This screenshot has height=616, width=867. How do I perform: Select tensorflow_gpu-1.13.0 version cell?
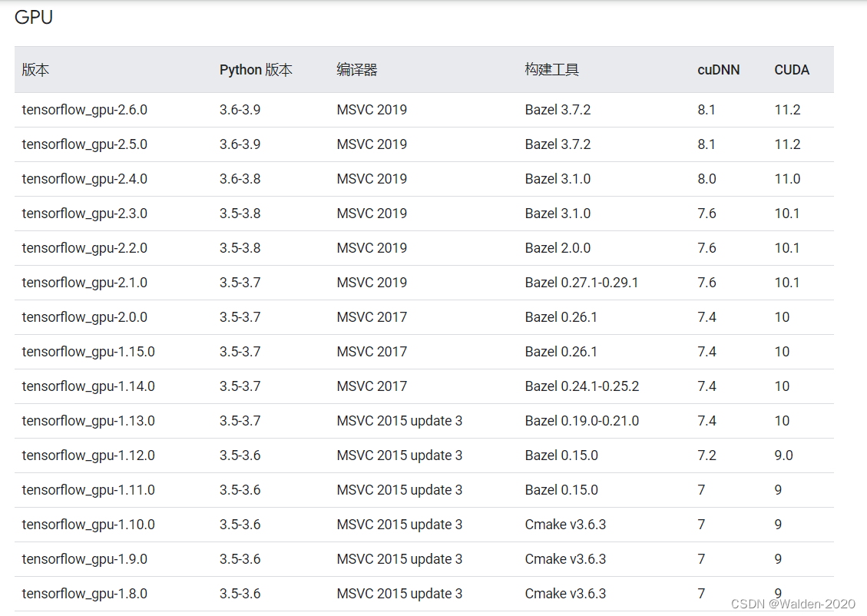88,421
